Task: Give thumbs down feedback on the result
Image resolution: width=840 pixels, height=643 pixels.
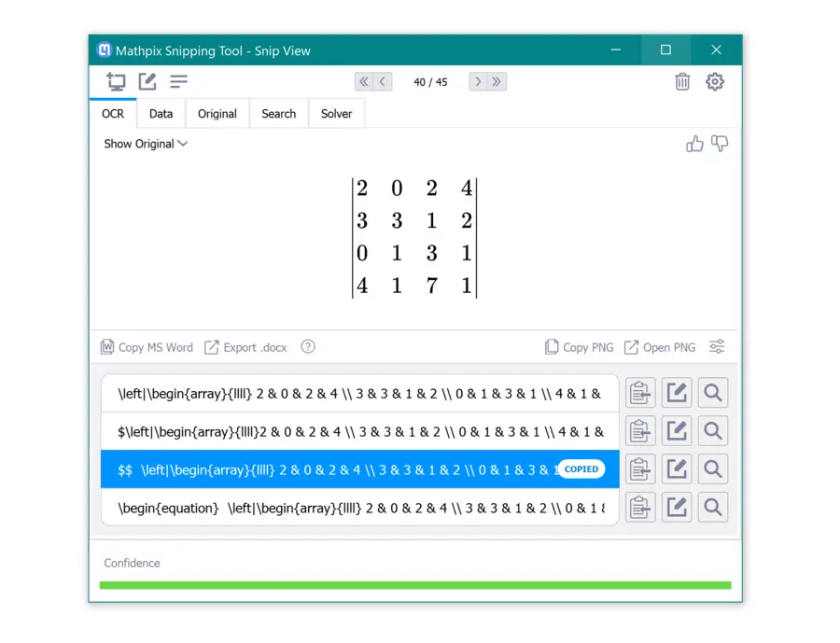Action: point(720,144)
